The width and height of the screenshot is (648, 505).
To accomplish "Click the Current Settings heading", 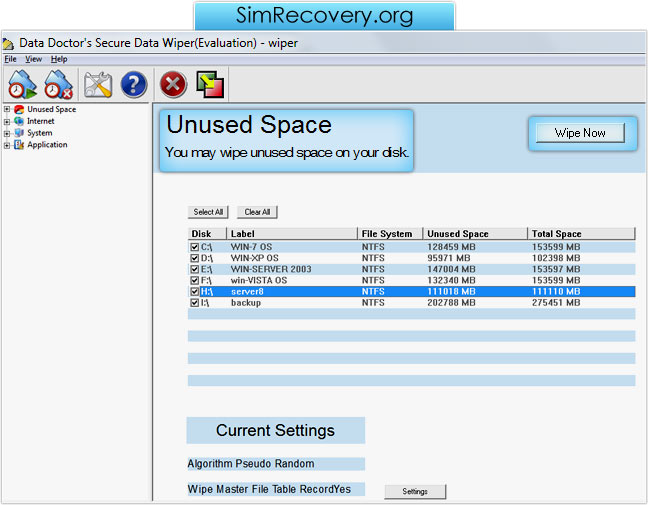I will (x=275, y=431).
